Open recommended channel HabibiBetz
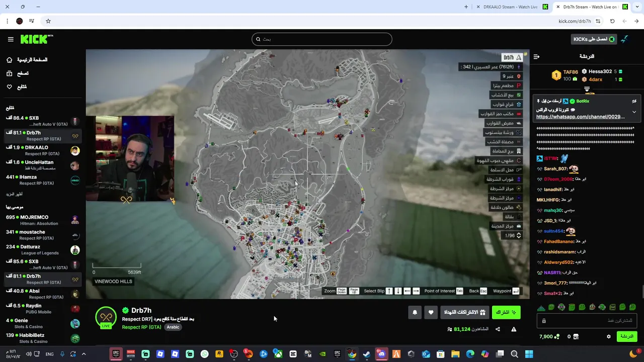The width and height of the screenshot is (644, 362). click(x=43, y=338)
